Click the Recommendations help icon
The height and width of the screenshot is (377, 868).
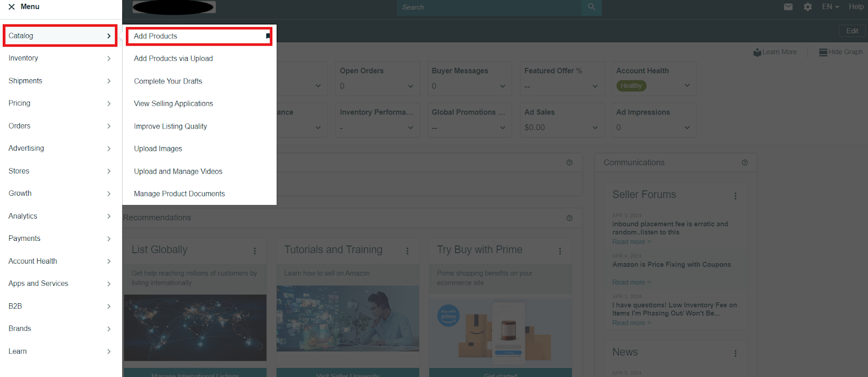(569, 218)
